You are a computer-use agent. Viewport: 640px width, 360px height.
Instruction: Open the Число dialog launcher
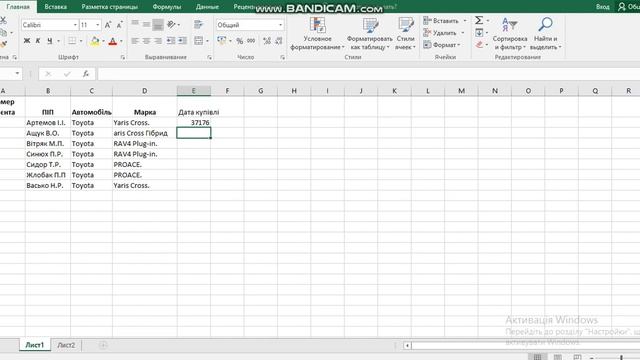pos(282,58)
